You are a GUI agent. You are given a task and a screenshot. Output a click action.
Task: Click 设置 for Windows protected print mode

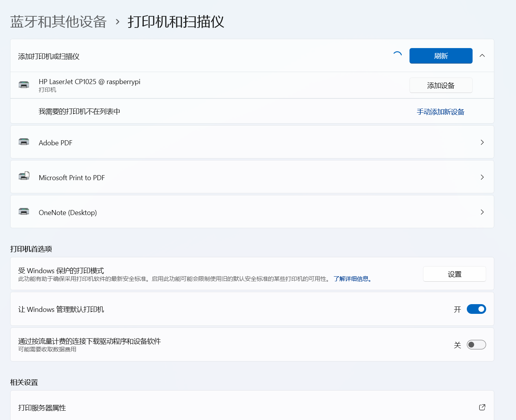tap(454, 274)
